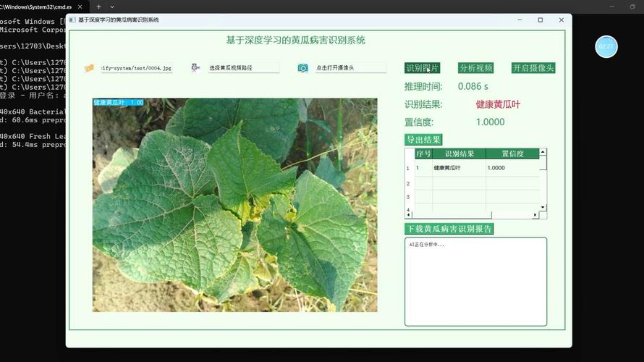
Task: Expand terminal tab dropdown chevron
Action: click(112, 7)
